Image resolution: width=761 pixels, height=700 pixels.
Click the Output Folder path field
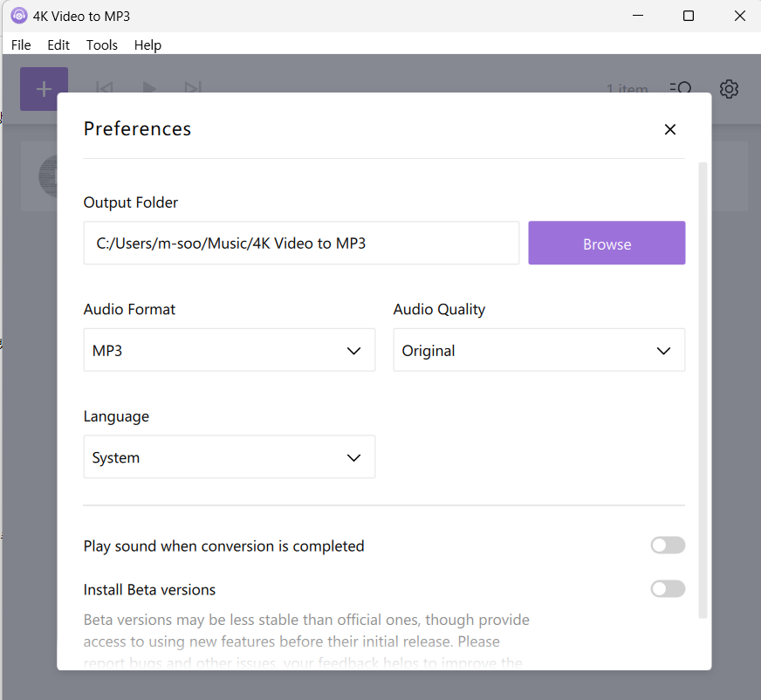point(301,244)
